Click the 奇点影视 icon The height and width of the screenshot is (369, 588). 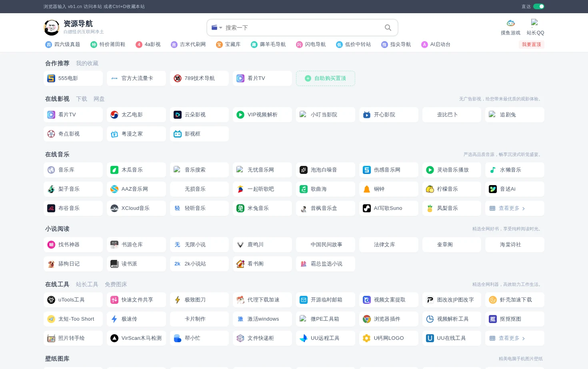click(51, 134)
